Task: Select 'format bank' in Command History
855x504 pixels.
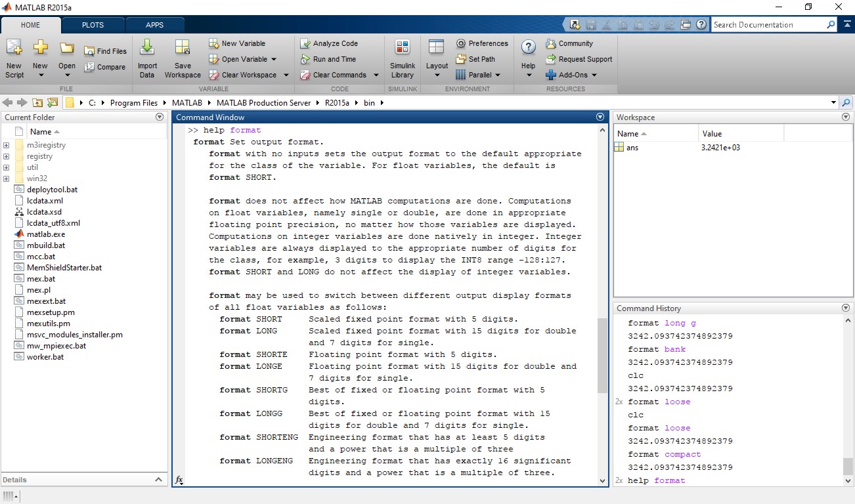Action: [x=657, y=349]
